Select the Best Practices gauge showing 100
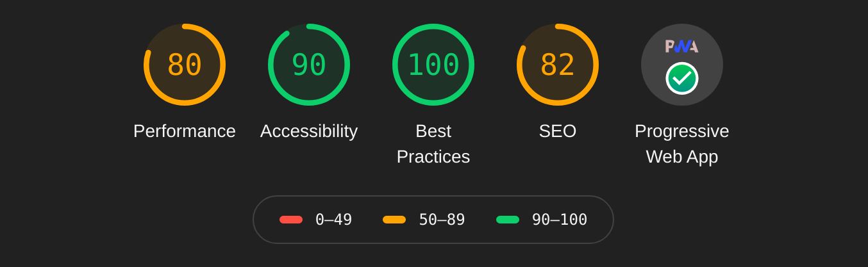Image resolution: width=868 pixels, height=267 pixels. (433, 65)
